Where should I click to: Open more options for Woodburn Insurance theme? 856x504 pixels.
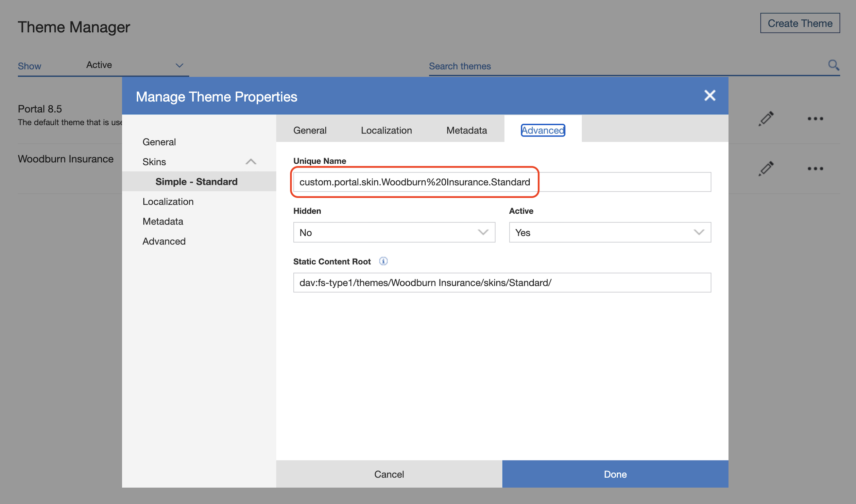click(x=815, y=168)
